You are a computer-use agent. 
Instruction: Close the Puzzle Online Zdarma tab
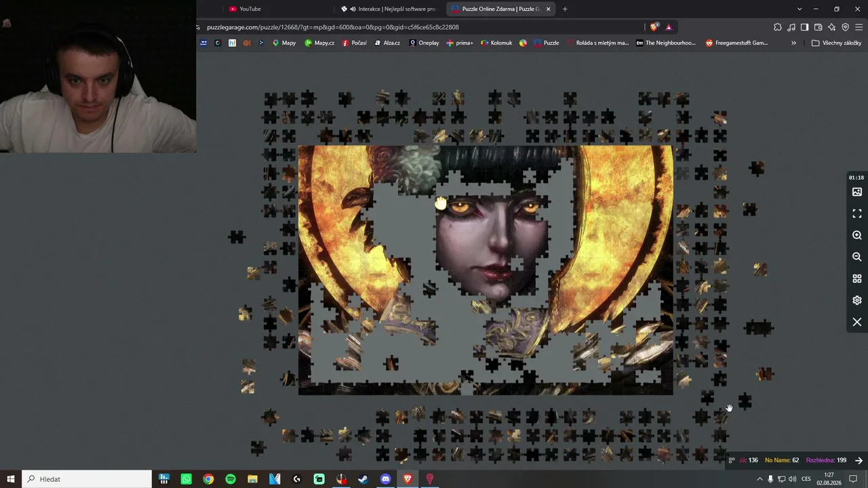(548, 9)
